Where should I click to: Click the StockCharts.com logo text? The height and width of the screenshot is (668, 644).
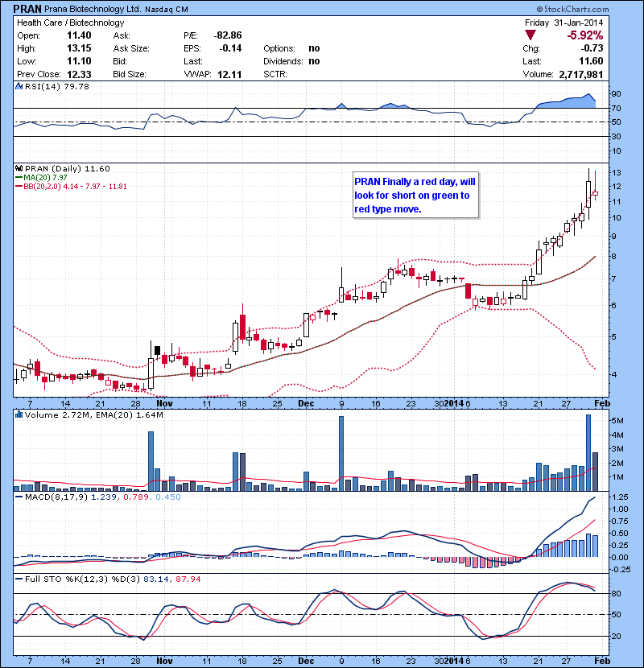[x=572, y=9]
